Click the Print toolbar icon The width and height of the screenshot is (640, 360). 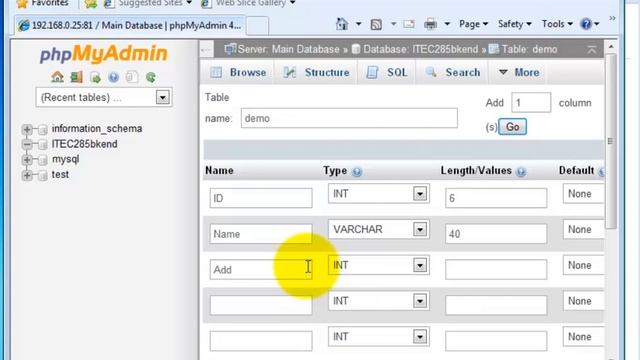(430, 24)
